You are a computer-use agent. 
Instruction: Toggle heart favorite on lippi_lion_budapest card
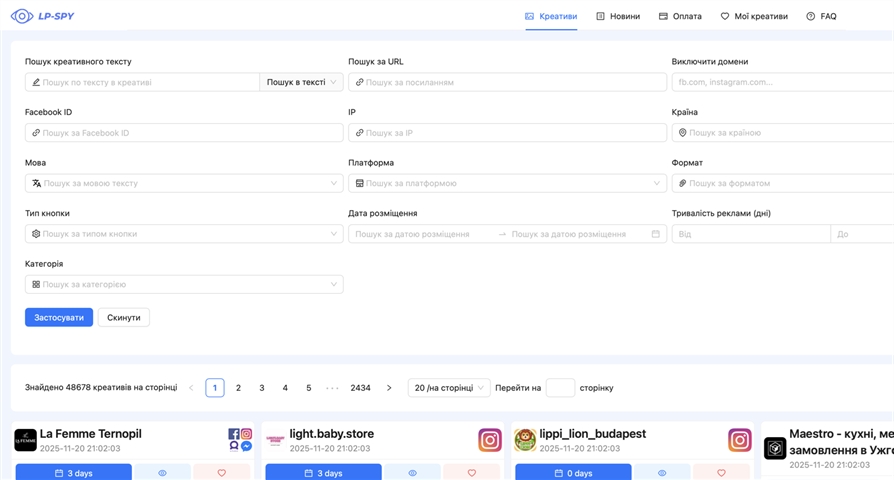click(x=722, y=473)
